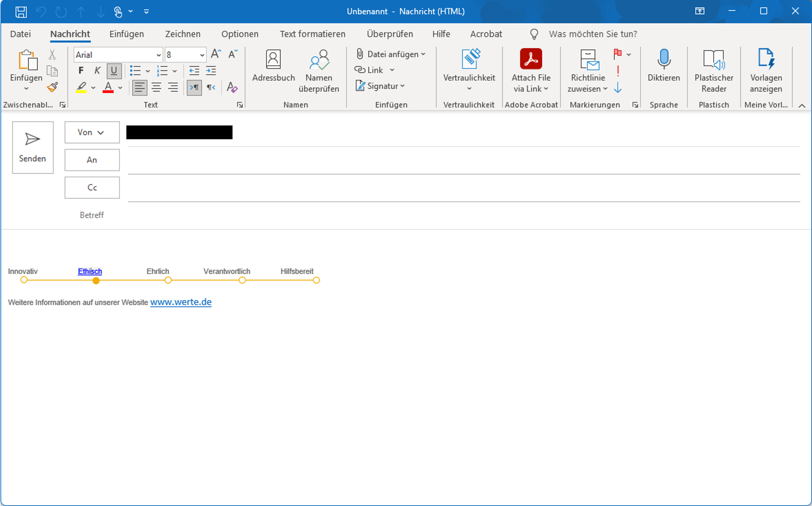Image resolution: width=812 pixels, height=506 pixels.
Task: Insert a bulleted list
Action: point(135,71)
